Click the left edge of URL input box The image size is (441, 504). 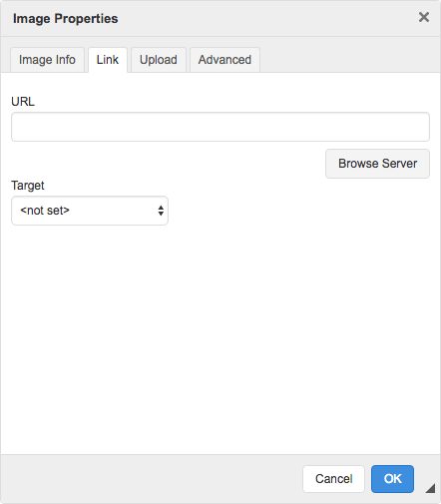click(14, 127)
